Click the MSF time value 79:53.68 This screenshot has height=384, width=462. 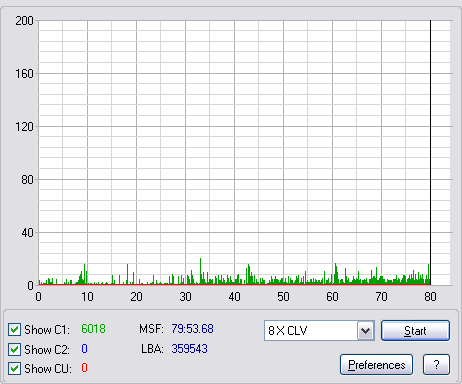pyautogui.click(x=192, y=329)
